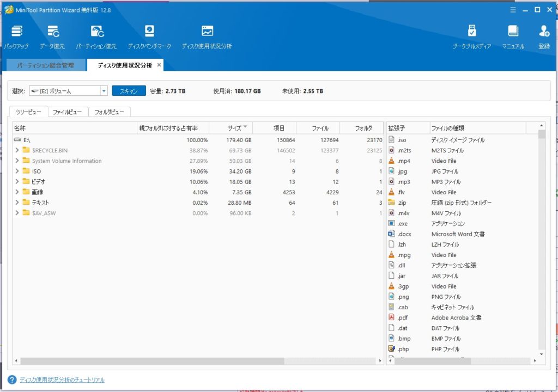Select the フォルダビュー tab
558x392 pixels.
pos(109,112)
